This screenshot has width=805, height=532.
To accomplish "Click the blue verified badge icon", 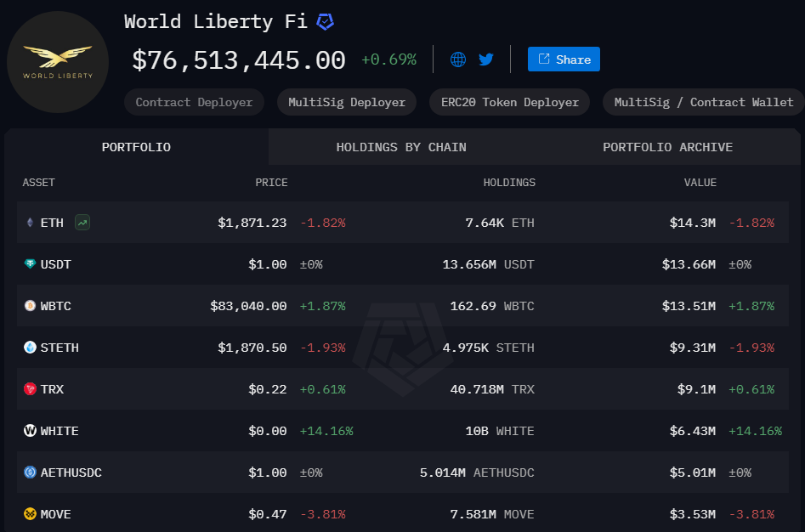I will click(x=325, y=22).
